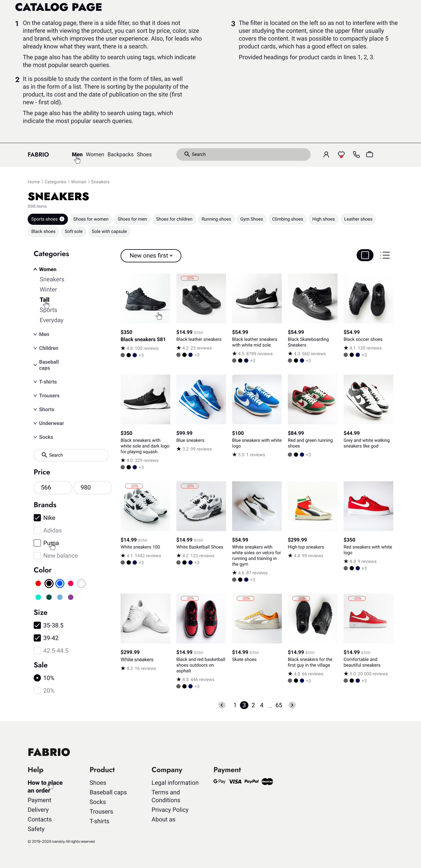Select the Running shoes tag
The image size is (421, 868).
(x=216, y=219)
